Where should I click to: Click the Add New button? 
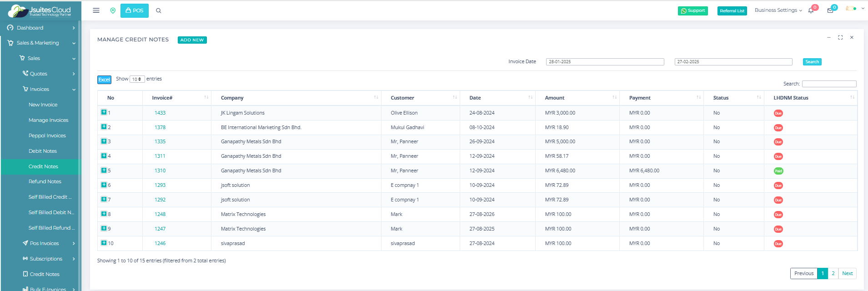[x=192, y=40]
